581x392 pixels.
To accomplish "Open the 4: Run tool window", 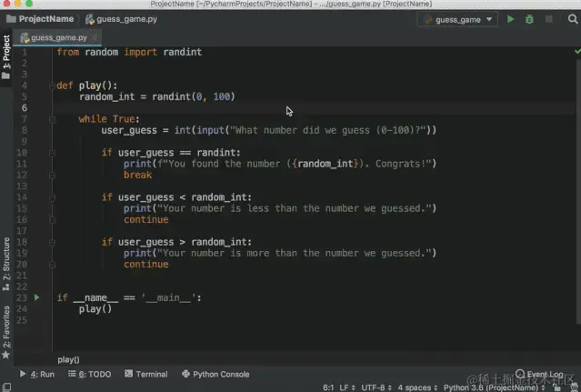I will click(x=36, y=374).
